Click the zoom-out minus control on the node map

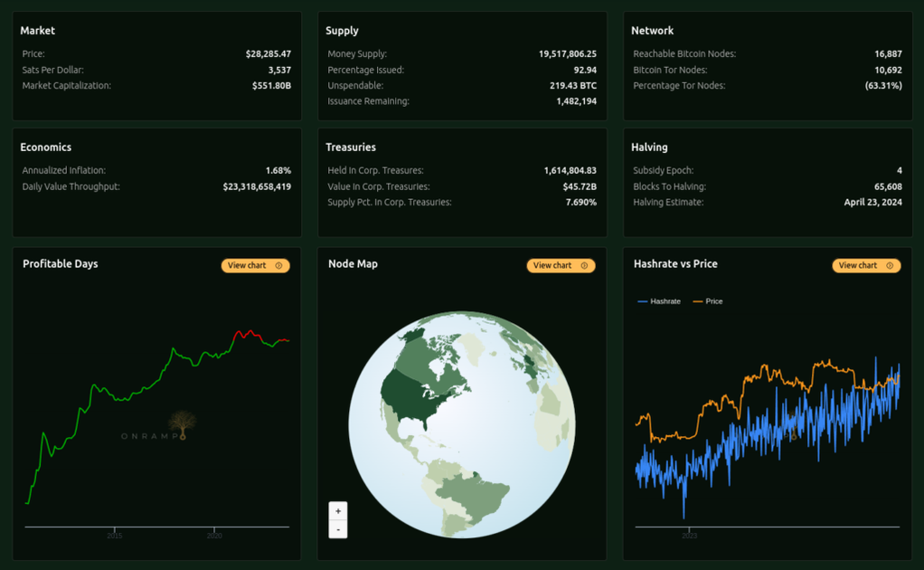tap(337, 529)
